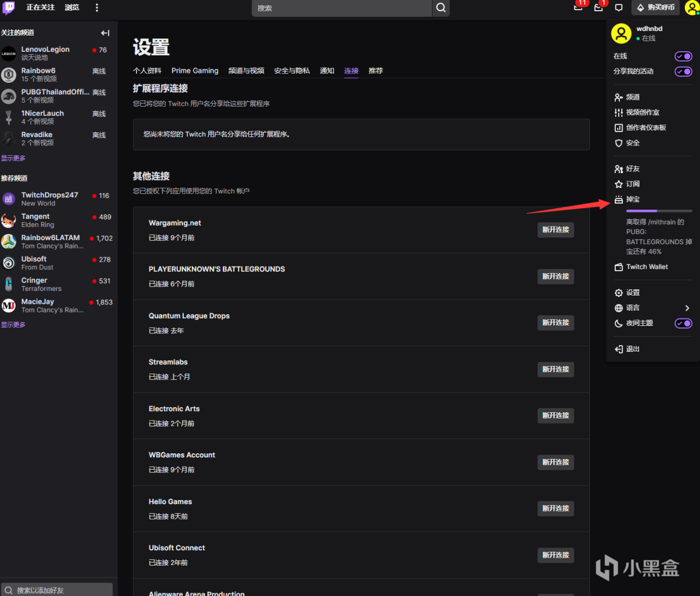The height and width of the screenshot is (596, 700).
Task: Open 1NicerLauch followed channel
Action: (x=59, y=117)
